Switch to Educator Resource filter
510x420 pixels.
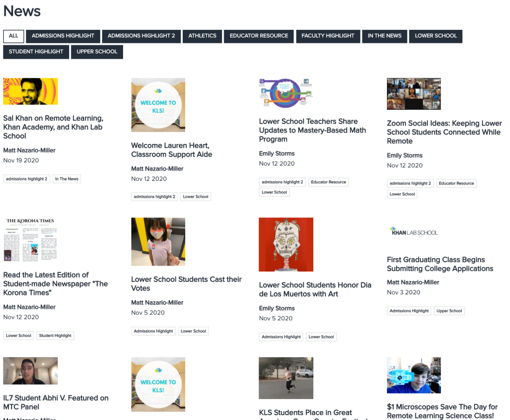tap(258, 36)
